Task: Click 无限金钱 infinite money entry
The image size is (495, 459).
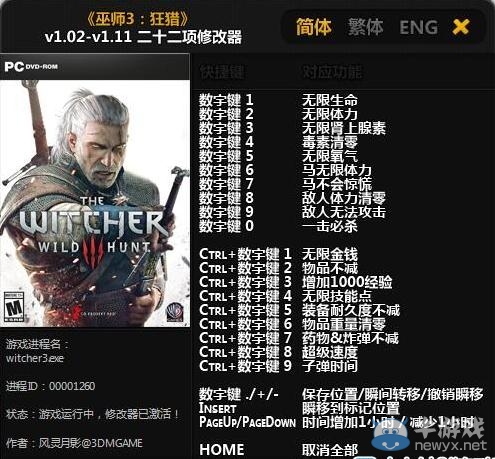Action: (330, 254)
